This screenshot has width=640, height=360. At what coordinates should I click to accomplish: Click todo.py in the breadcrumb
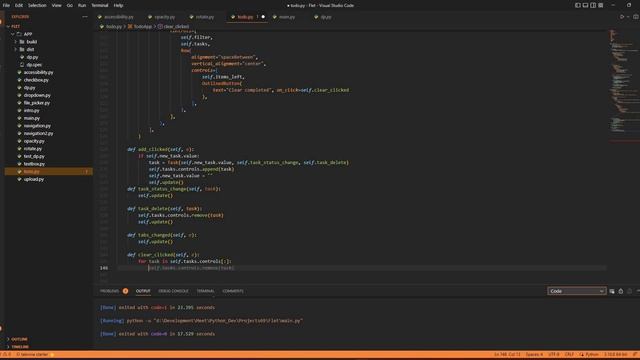[x=114, y=26]
